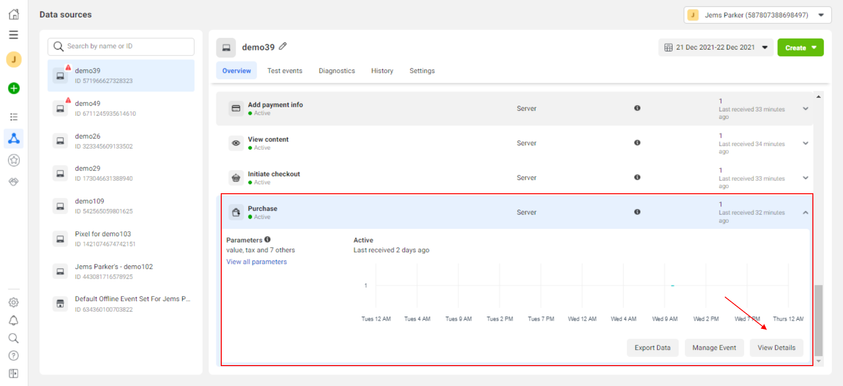
Task: Open the Jems Parker account dropdown
Action: coord(758,15)
